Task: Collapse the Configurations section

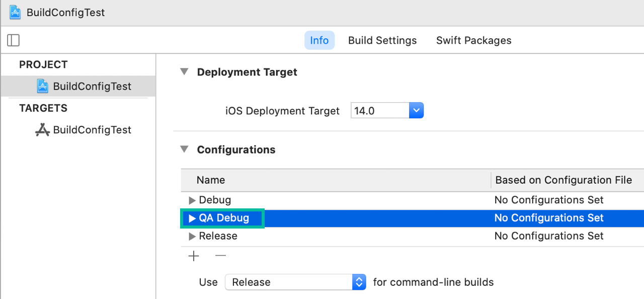Action: (185, 149)
